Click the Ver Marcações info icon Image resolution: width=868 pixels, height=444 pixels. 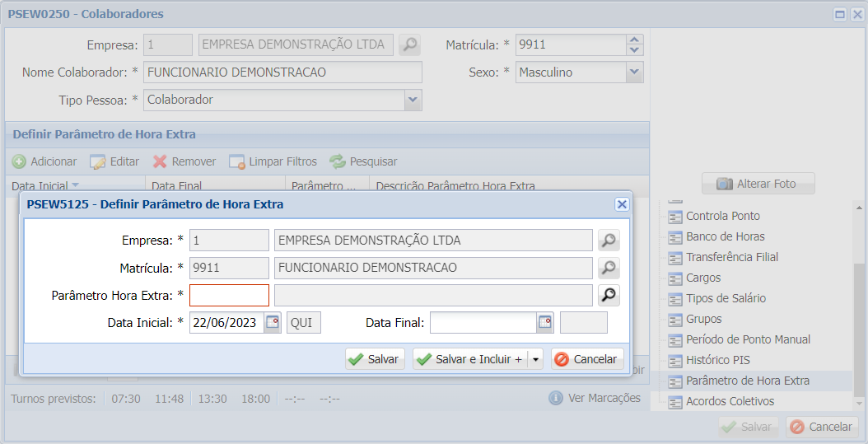click(x=556, y=398)
